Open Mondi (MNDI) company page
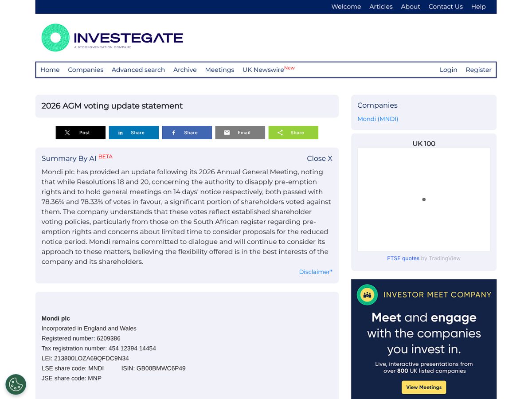The width and height of the screenshot is (532, 399). click(378, 119)
